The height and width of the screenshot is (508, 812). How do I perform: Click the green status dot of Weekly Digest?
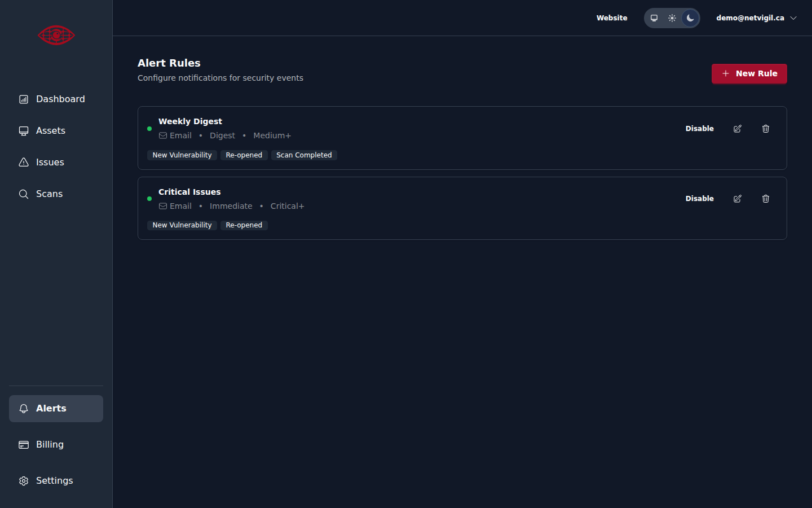[x=149, y=129]
